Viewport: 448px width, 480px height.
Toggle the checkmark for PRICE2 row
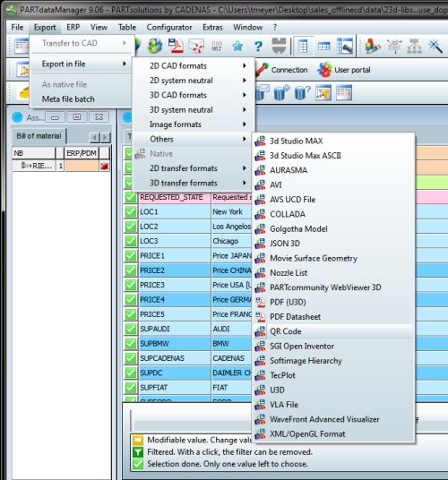(131, 270)
